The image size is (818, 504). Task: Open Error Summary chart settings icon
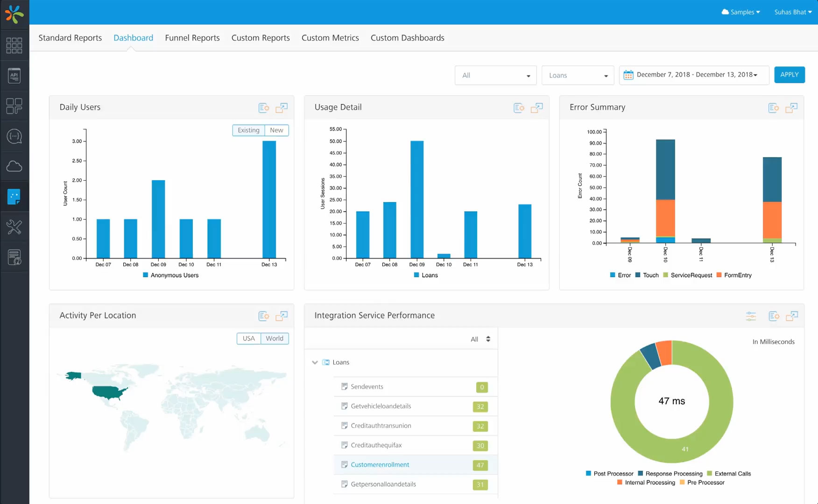click(774, 108)
